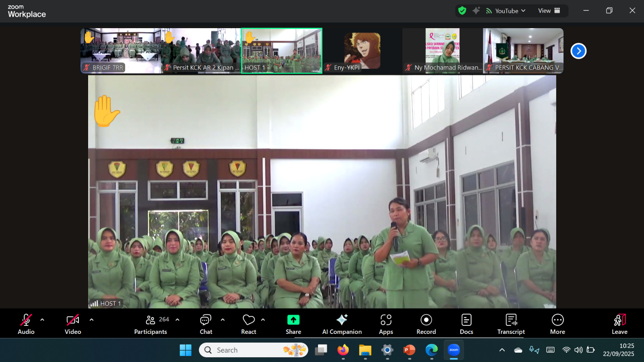Open the Participants list
The image size is (644, 362).
pyautogui.click(x=151, y=324)
